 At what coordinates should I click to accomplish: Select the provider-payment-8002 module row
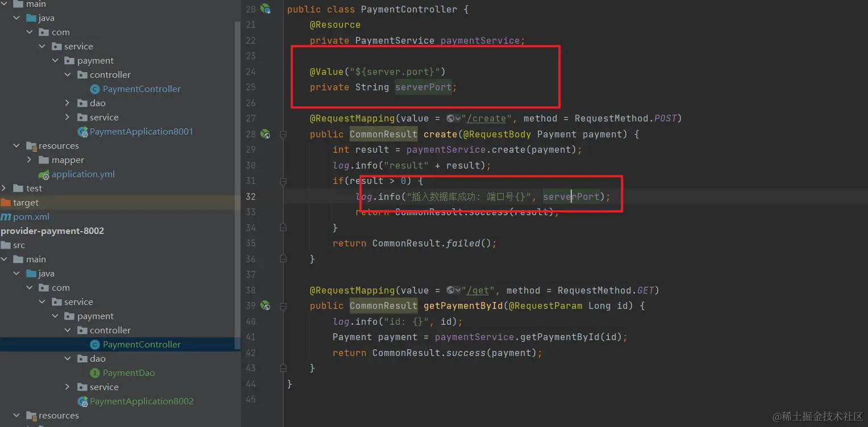click(x=119, y=231)
